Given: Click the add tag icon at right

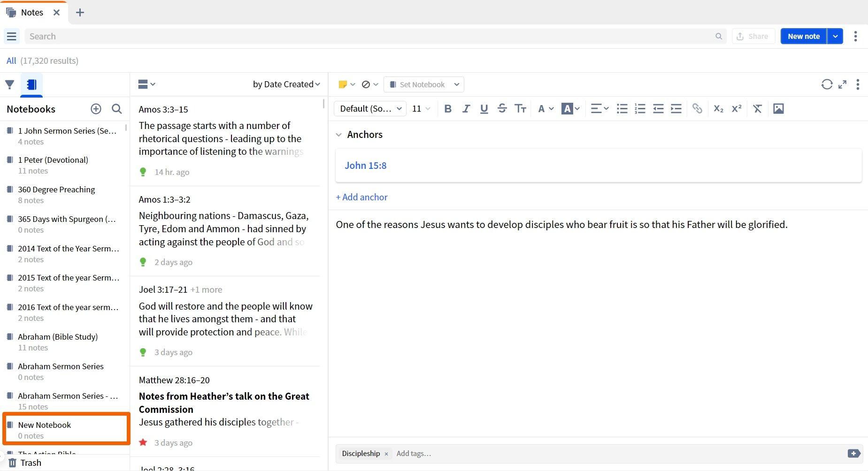Looking at the screenshot, I should pyautogui.click(x=853, y=453).
